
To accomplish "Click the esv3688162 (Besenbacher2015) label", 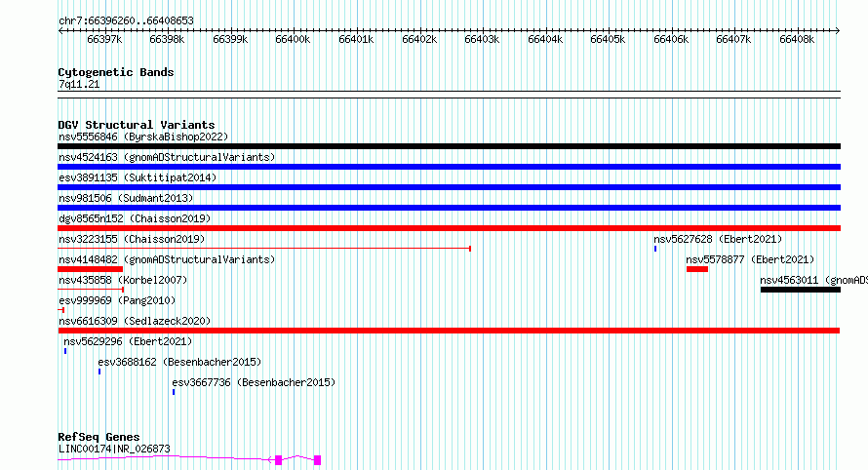I will 179,362.
